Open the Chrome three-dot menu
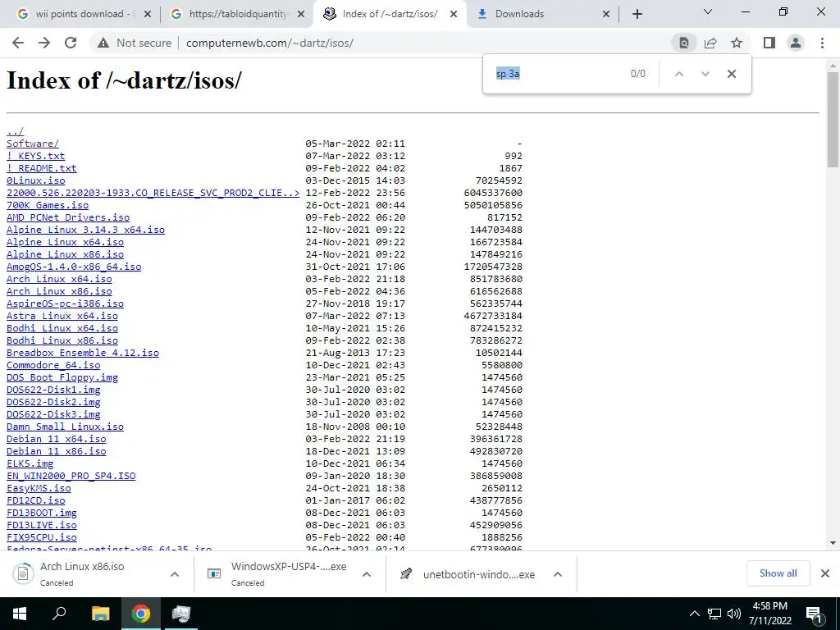Image resolution: width=840 pixels, height=630 pixels. (x=822, y=43)
